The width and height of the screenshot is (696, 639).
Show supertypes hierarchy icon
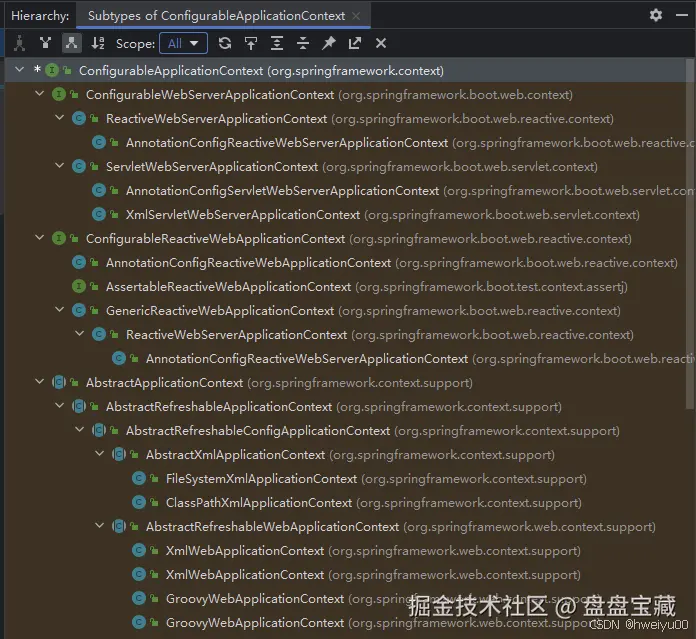pos(45,43)
